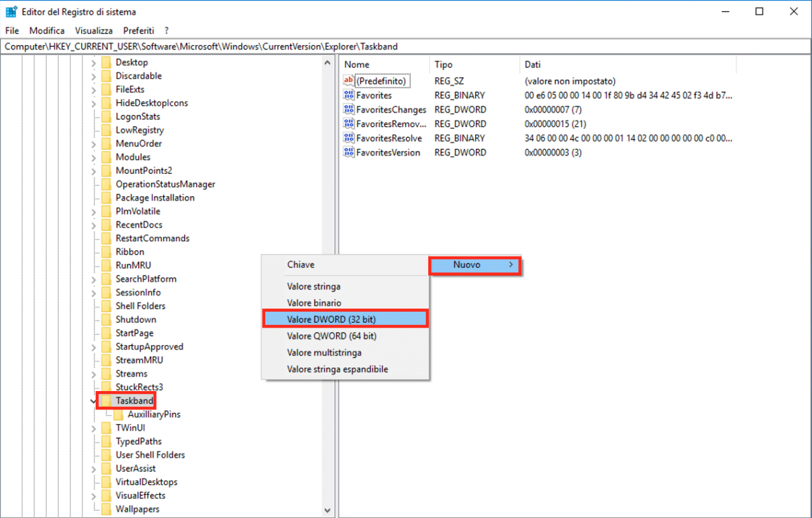Expand the MountPoints2 key
812x518 pixels.
pos(94,171)
